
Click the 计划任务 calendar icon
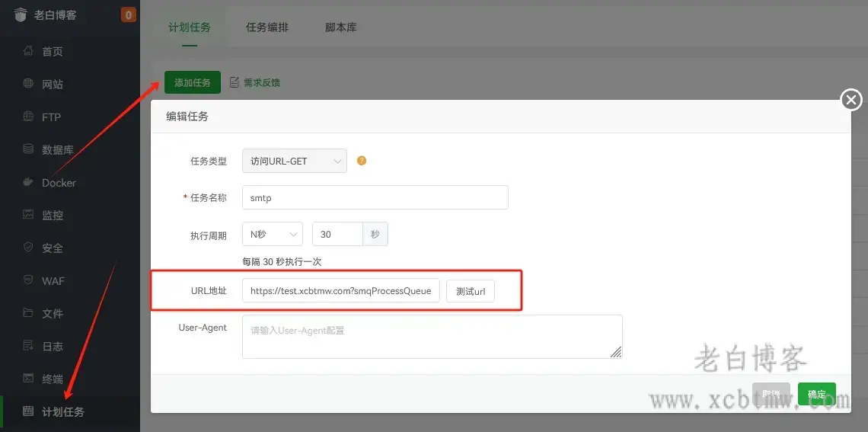[28, 411]
